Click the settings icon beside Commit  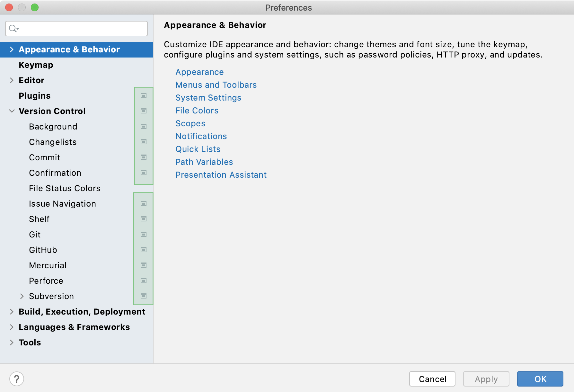(144, 157)
